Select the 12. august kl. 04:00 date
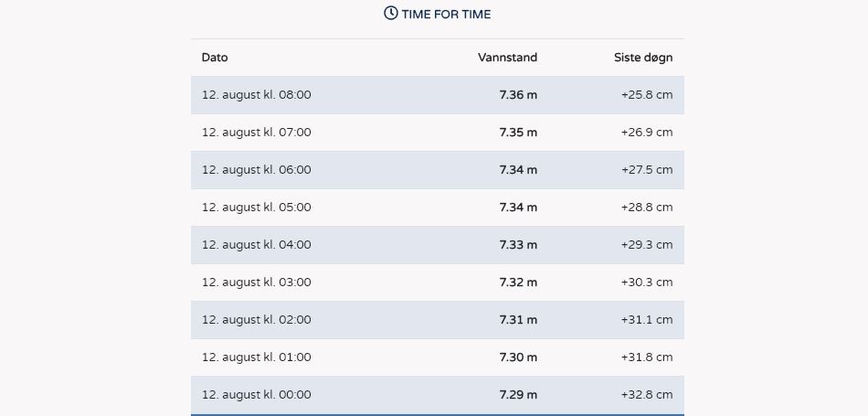This screenshot has width=868, height=416. [257, 245]
